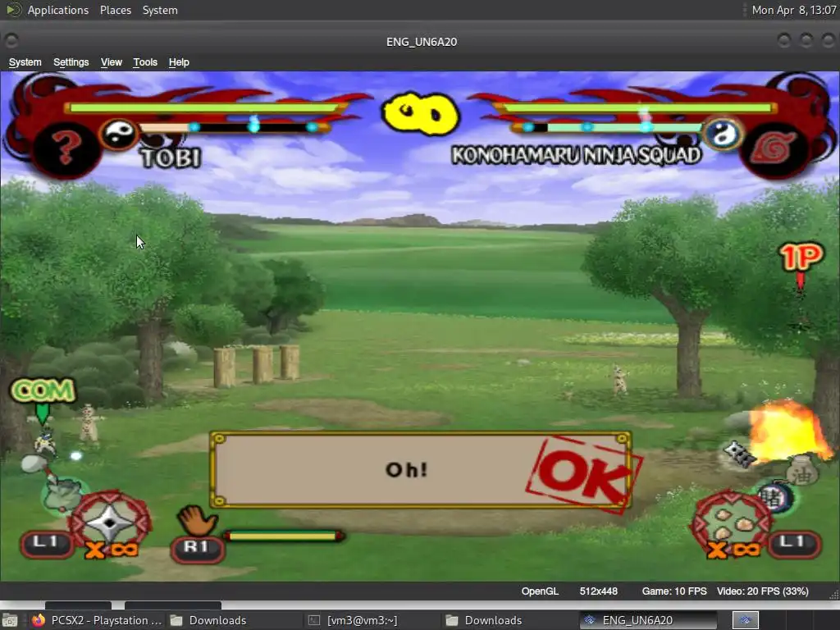840x630 pixels.
Task: Click the bomb item icon near oil jar
Action: (776, 496)
